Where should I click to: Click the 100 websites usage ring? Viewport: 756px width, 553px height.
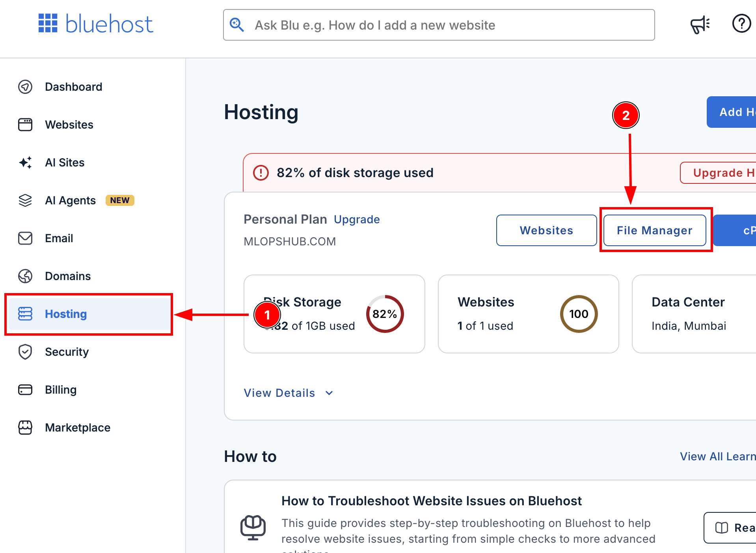[579, 314]
